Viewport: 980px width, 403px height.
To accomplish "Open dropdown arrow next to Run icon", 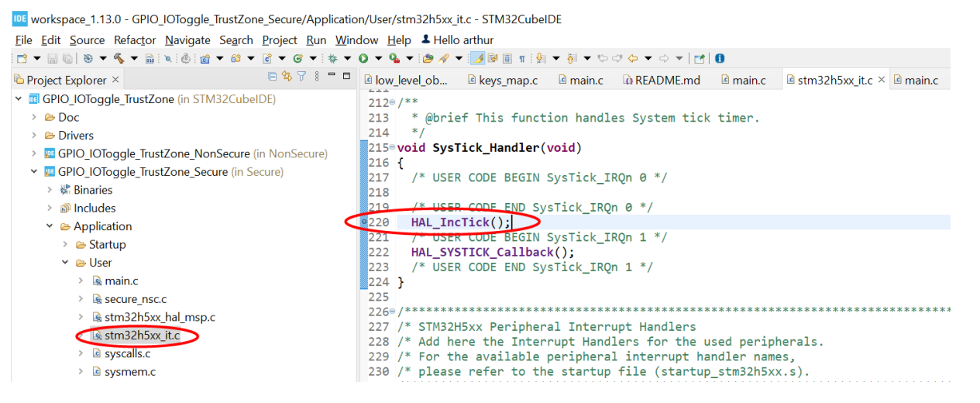I will [377, 58].
